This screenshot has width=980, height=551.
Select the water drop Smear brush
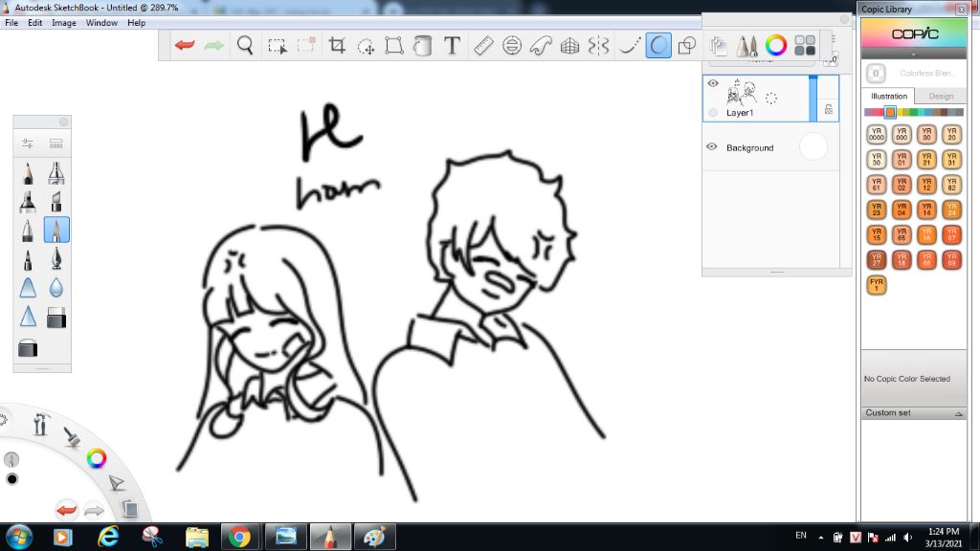pos(56,287)
